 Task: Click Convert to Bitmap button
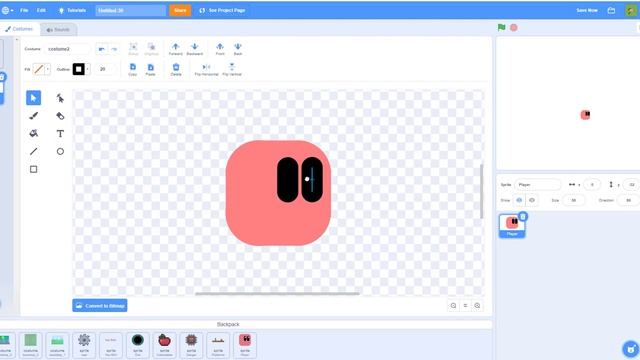pyautogui.click(x=100, y=306)
